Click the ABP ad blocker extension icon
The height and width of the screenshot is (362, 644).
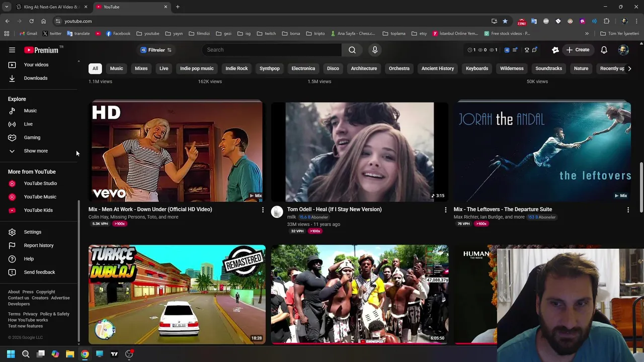546,21
